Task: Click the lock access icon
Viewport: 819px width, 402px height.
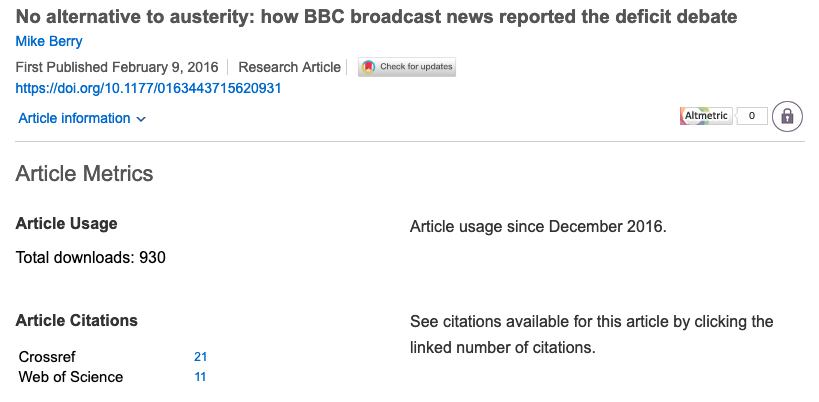Action: 787,116
